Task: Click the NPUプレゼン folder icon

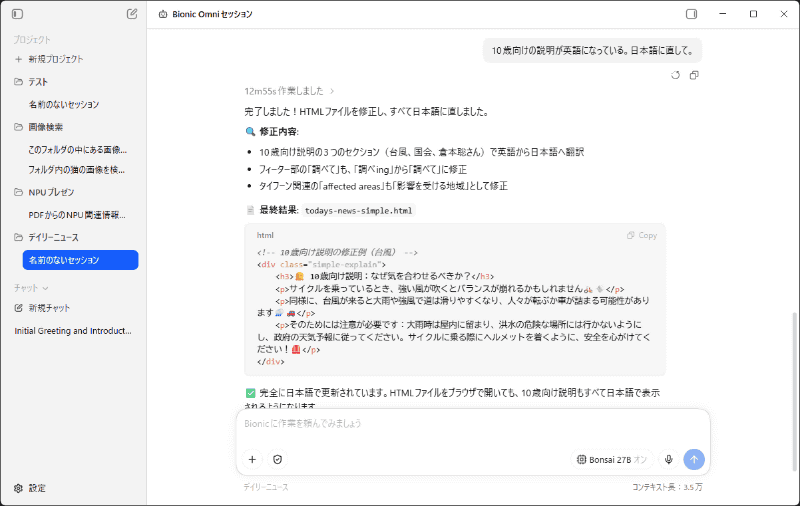Action: coord(18,192)
